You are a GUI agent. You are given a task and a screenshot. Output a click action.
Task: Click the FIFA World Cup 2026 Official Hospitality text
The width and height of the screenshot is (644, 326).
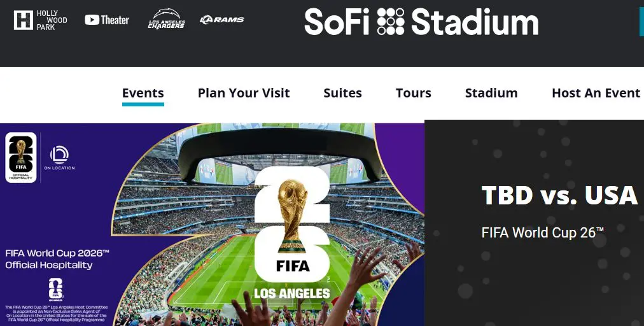[57, 259]
